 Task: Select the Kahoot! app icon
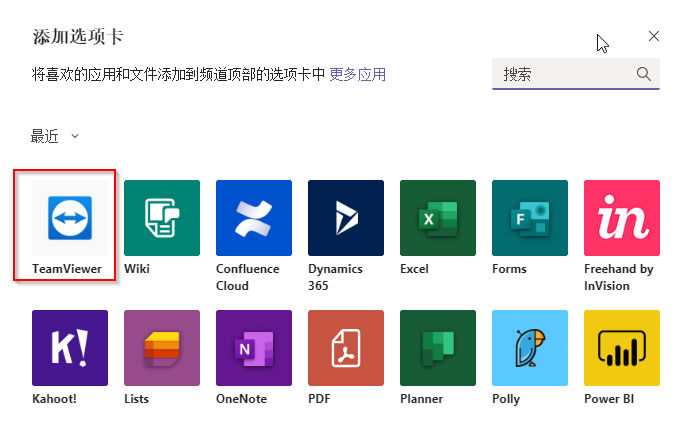(x=70, y=348)
